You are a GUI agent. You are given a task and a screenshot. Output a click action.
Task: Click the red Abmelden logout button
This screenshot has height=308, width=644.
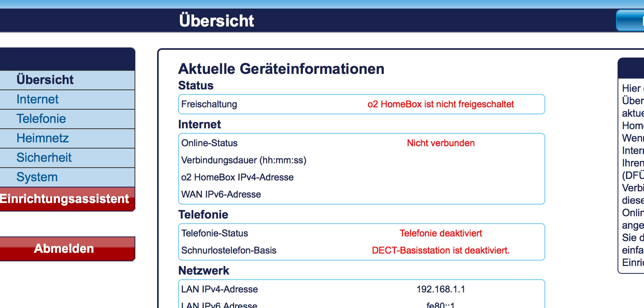pyautogui.click(x=67, y=248)
